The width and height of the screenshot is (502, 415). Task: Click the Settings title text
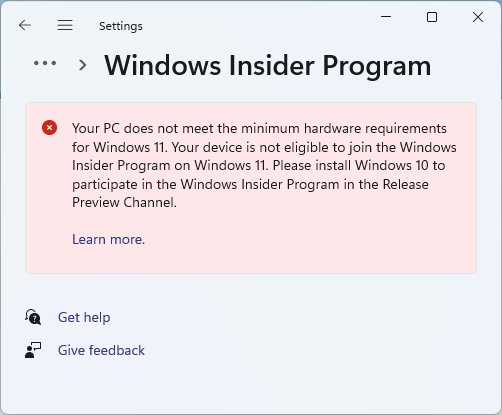[121, 26]
